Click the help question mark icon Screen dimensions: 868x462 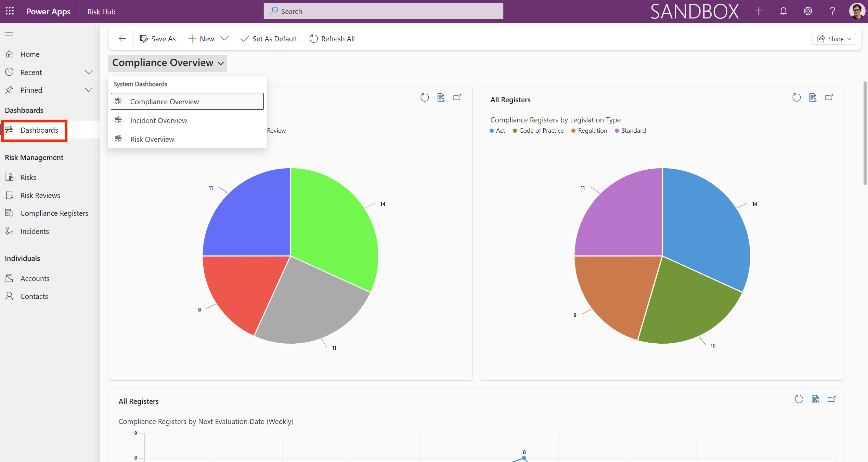(x=832, y=11)
